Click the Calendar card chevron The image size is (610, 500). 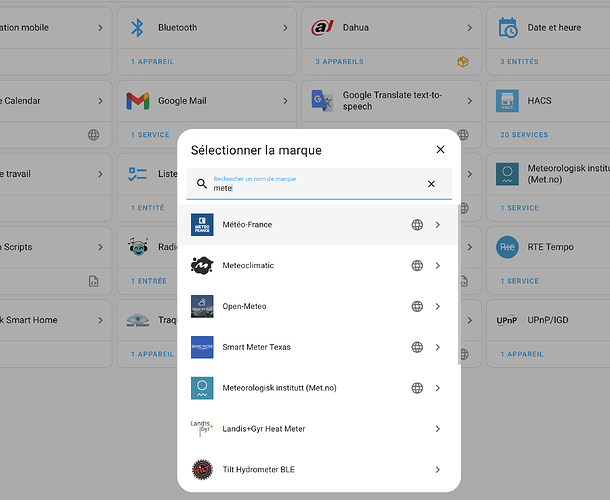(x=100, y=101)
